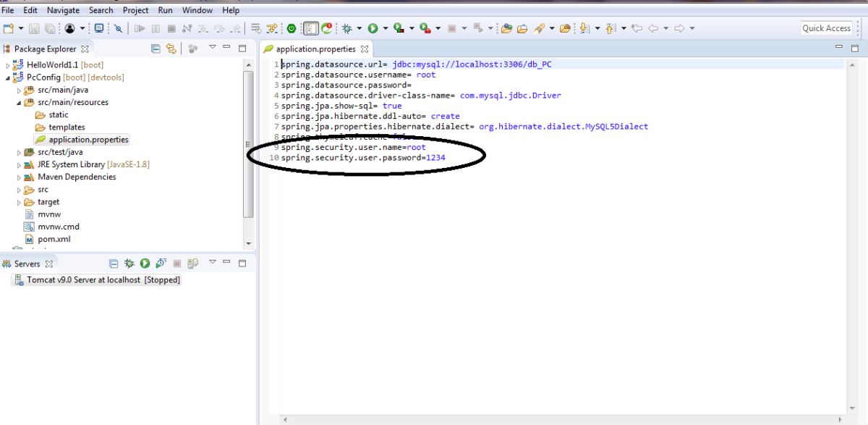This screenshot has width=868, height=425.
Task: Click the New wizard icon in toolbar
Action: click(8, 28)
